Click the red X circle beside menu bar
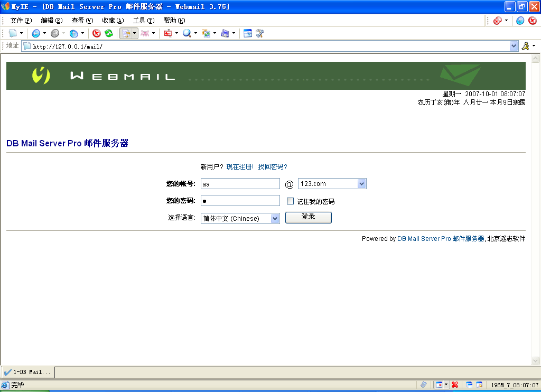The height and width of the screenshot is (392, 541). [533, 21]
